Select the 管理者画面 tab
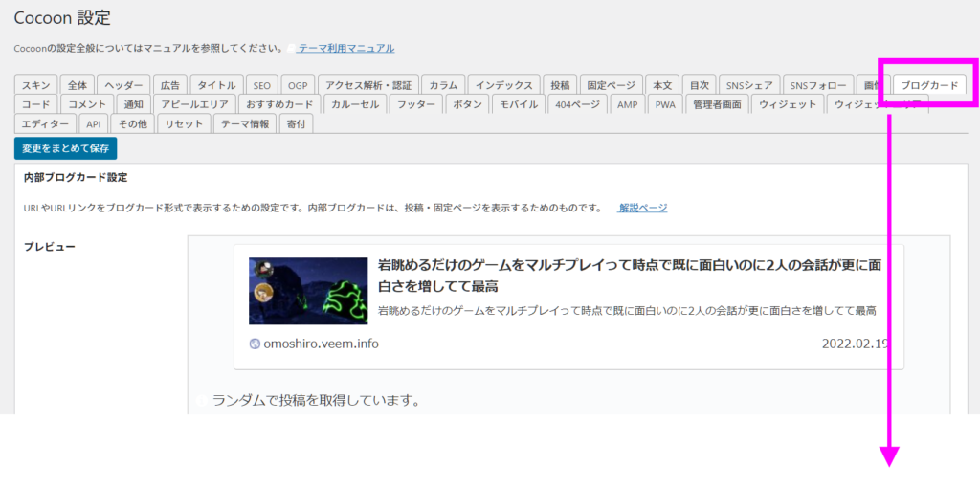The height and width of the screenshot is (488, 980). point(717,104)
